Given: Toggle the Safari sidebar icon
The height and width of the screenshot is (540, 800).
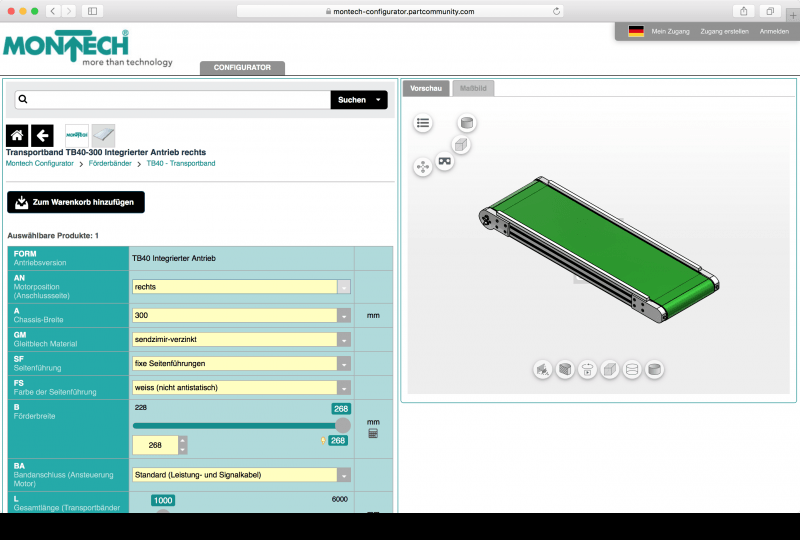Looking at the screenshot, I should tap(92, 11).
